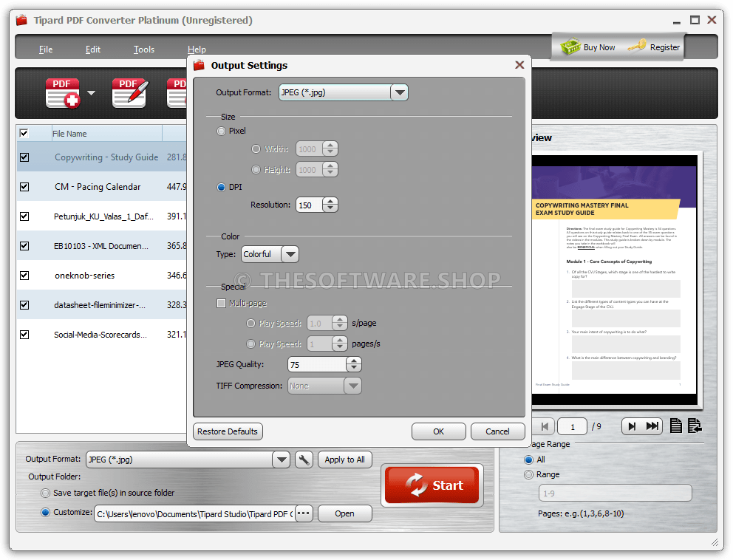Select the Pixel size mode

point(221,131)
